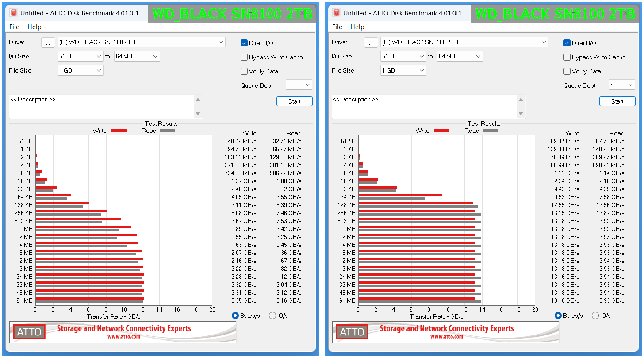The width and height of the screenshot is (644, 358).
Task: Click 13.19 GB/s write value in right window
Action: [565, 261]
